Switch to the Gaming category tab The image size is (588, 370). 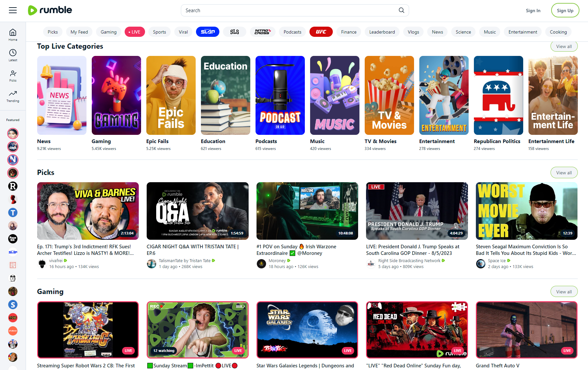109,32
